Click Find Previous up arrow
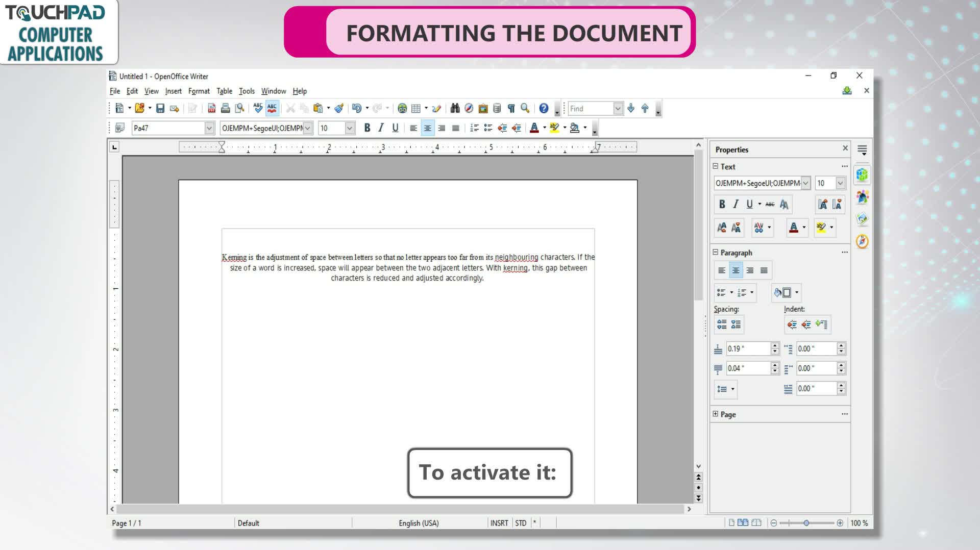Viewport: 980px width, 550px height. 645,108
